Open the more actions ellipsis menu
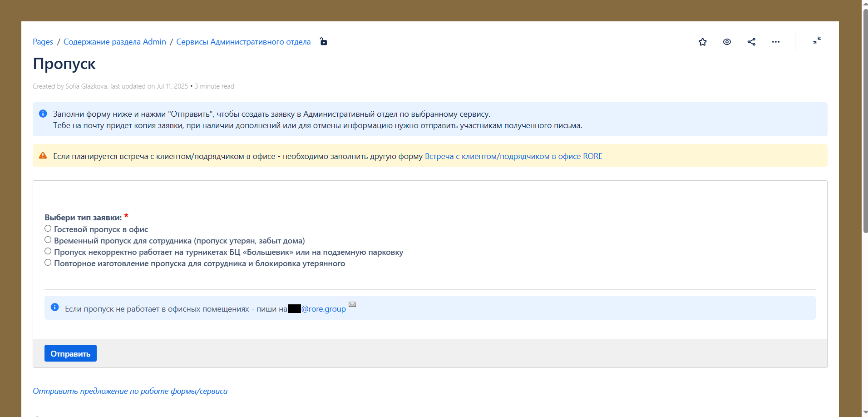The height and width of the screenshot is (417, 868). point(775,42)
